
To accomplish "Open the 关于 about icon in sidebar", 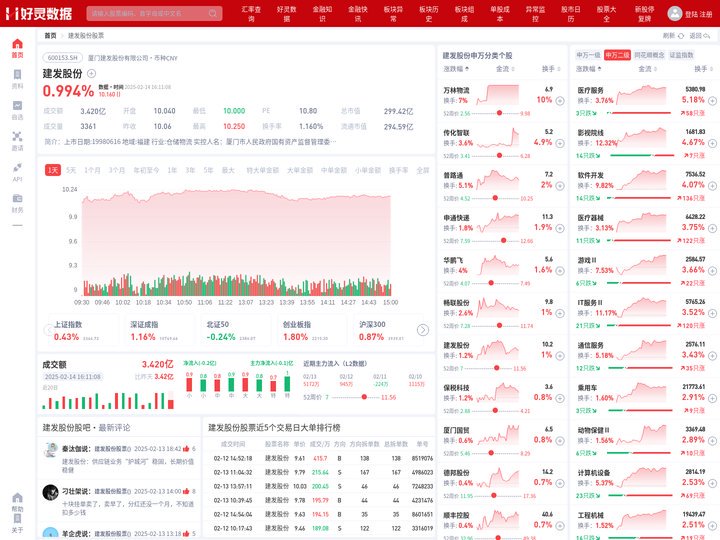I will 17,518.
